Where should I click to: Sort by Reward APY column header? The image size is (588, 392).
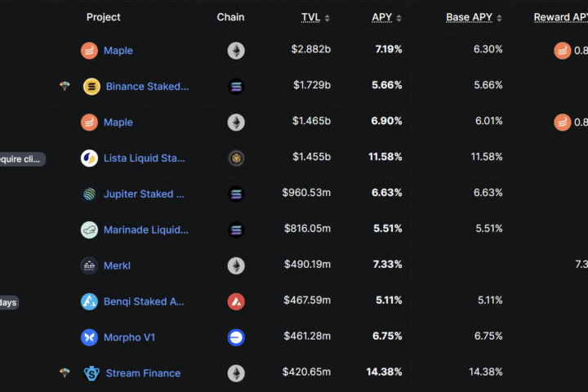click(x=562, y=17)
